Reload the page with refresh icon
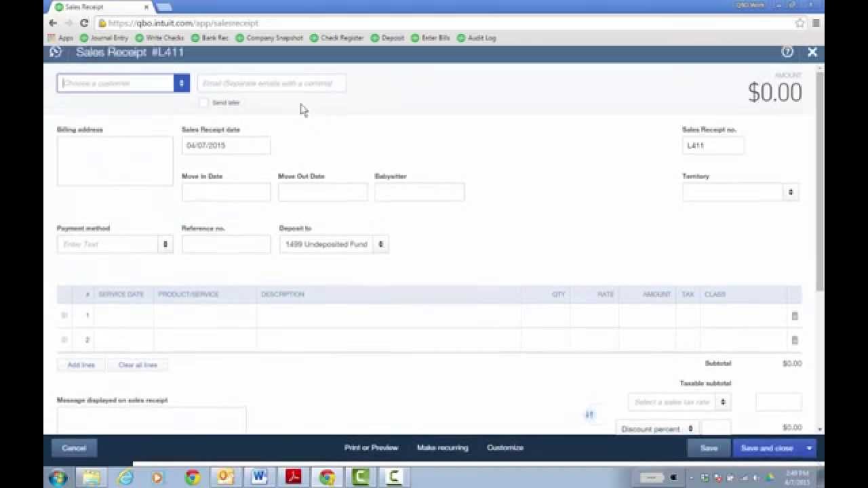Viewport: 868px width, 488px height. point(84,22)
